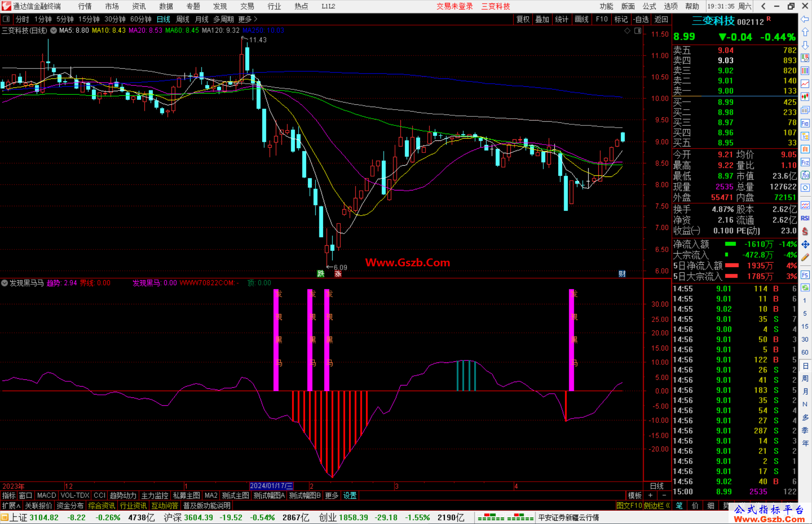Click the down arrow icon in right sidebar
The width and height of the screenshot is (812, 524).
pyautogui.click(x=805, y=45)
